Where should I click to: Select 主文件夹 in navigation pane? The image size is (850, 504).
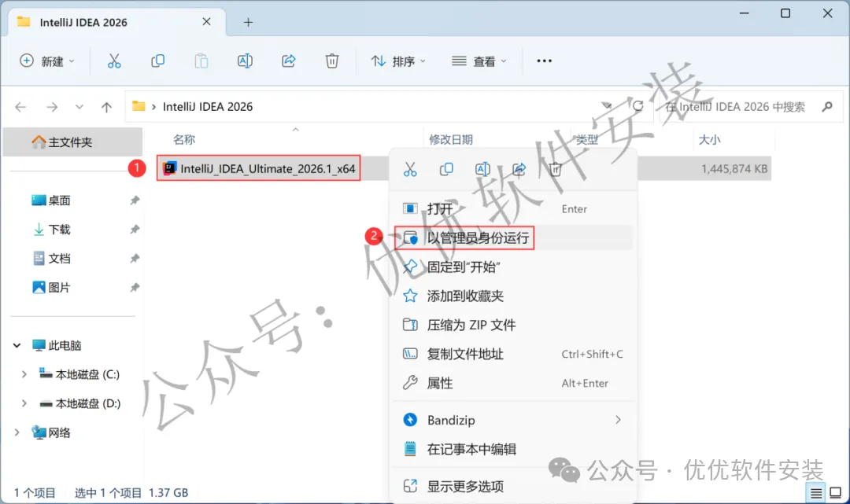coord(72,142)
